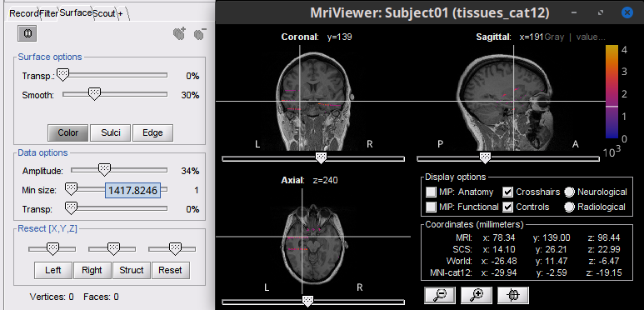Toggle the hemisphere display icon button
Viewport: 644px width, 310px height.
coord(27,33)
